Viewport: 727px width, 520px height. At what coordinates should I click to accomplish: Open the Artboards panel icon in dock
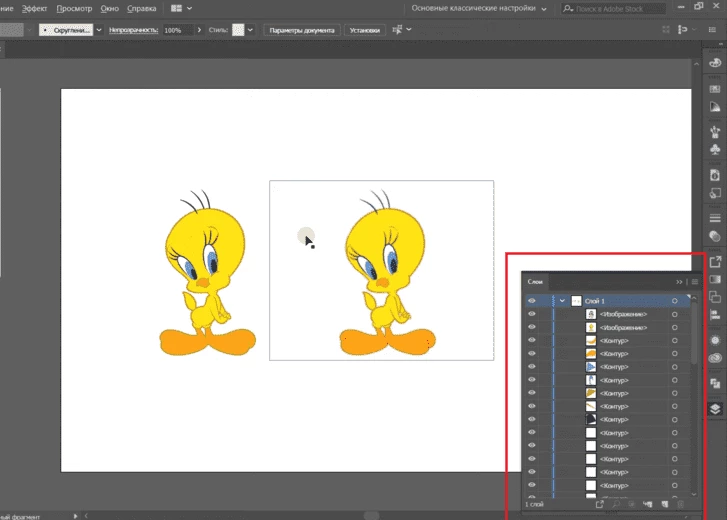(x=715, y=383)
